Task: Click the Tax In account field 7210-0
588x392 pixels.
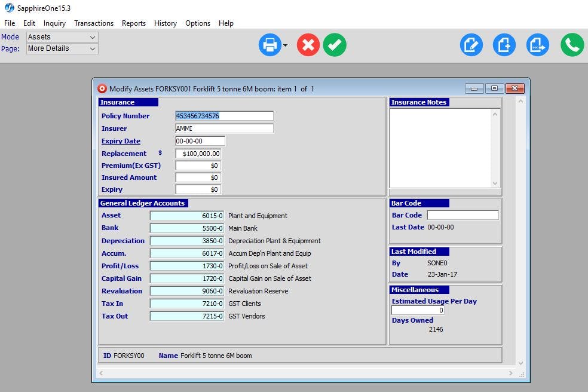Action: tap(187, 304)
